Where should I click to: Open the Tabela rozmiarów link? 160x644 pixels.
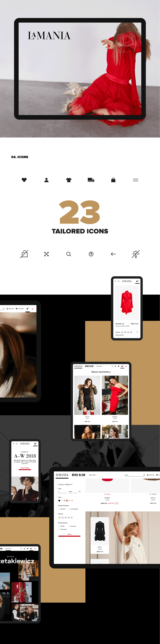[120, 335]
